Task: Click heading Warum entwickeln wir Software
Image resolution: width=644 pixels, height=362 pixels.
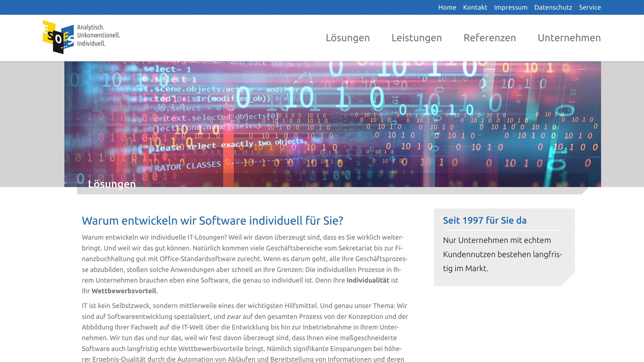Action: [212, 221]
